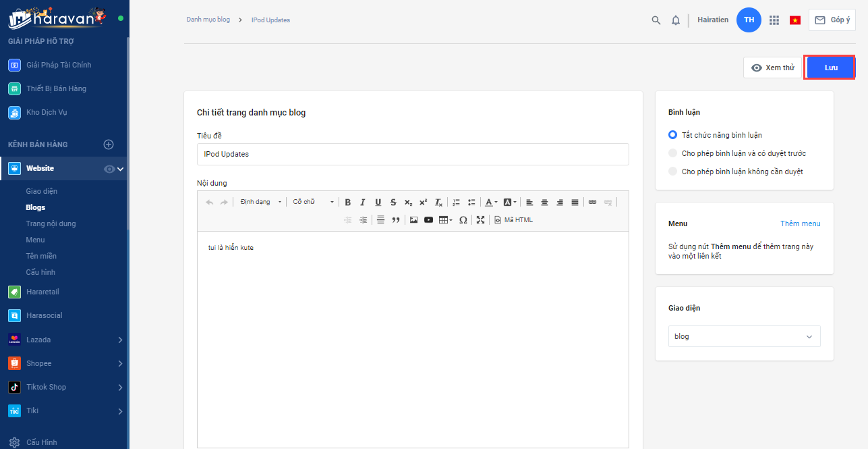Go to Tên miền in the Website menu

tap(41, 256)
